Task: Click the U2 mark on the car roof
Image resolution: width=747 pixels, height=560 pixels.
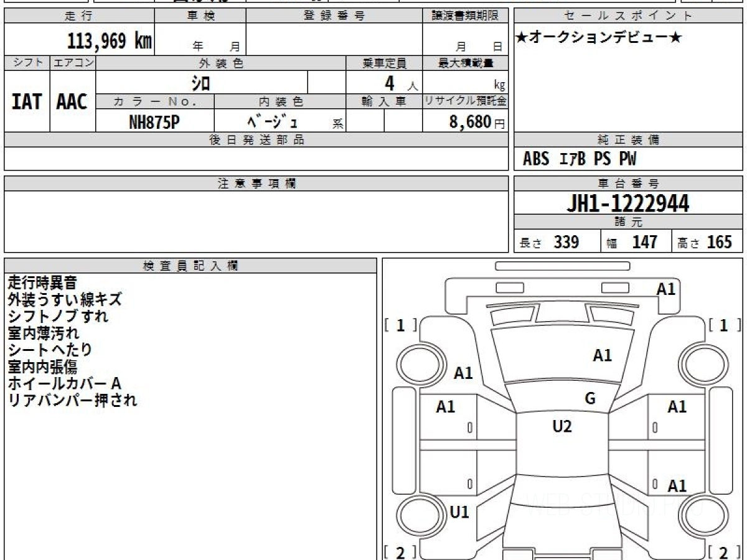Action: click(x=562, y=426)
